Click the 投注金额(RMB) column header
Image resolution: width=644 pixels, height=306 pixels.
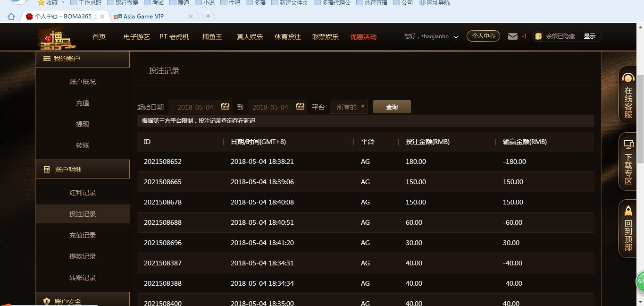pos(427,142)
